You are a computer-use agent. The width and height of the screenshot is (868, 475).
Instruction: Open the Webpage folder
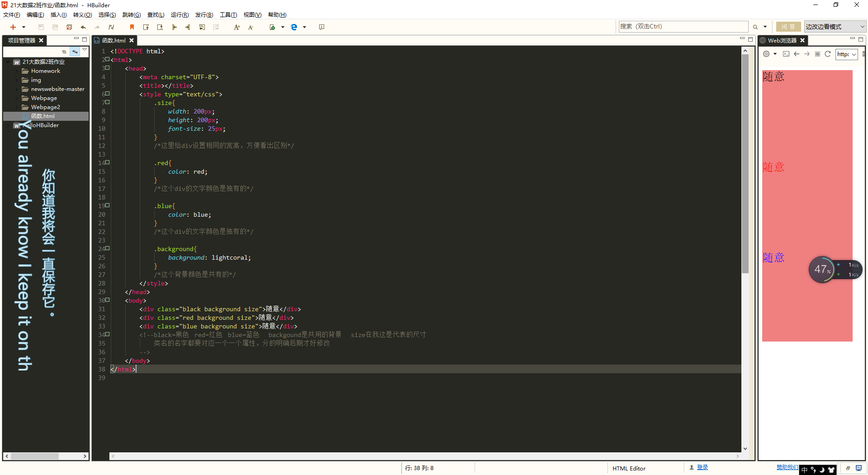pos(44,98)
